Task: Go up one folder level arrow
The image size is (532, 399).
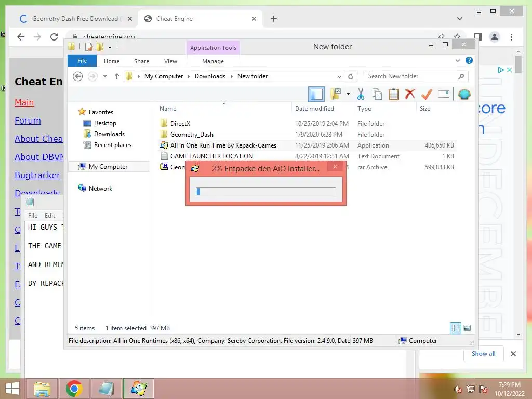Action: [x=117, y=76]
